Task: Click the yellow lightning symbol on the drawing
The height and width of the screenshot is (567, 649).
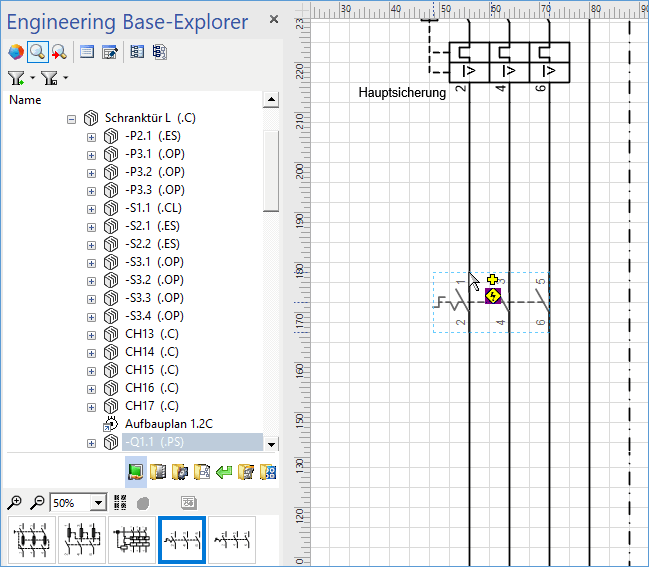Action: (x=492, y=296)
